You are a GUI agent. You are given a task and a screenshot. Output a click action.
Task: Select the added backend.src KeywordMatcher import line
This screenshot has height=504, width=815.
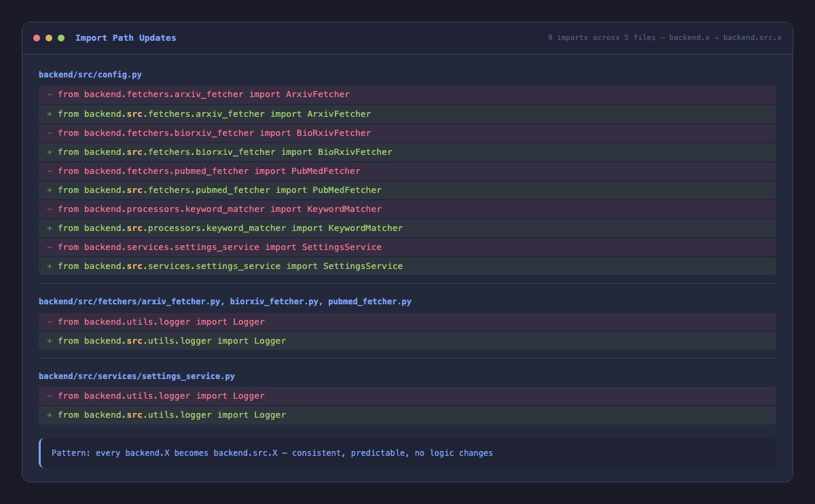[x=230, y=228]
